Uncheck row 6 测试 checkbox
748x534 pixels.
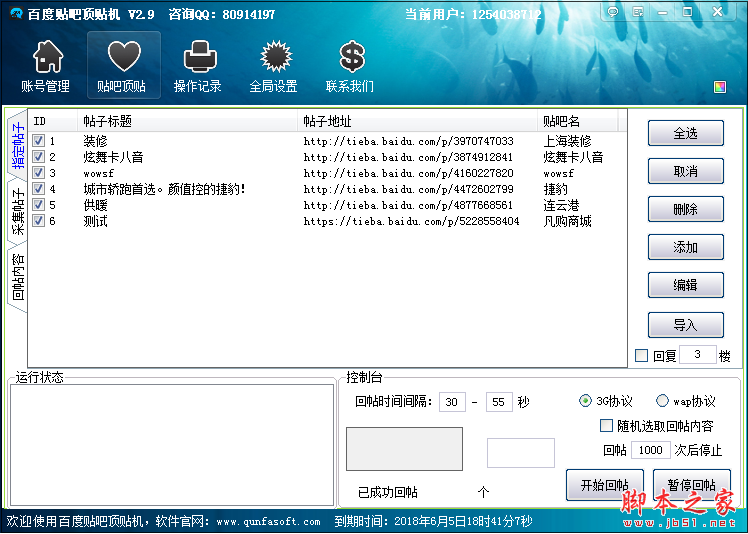[39, 220]
